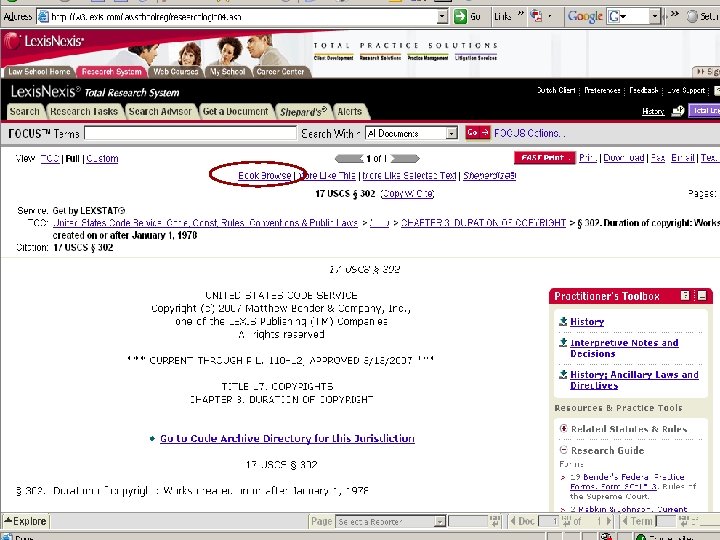Click the Book Browse link

[x=264, y=175]
